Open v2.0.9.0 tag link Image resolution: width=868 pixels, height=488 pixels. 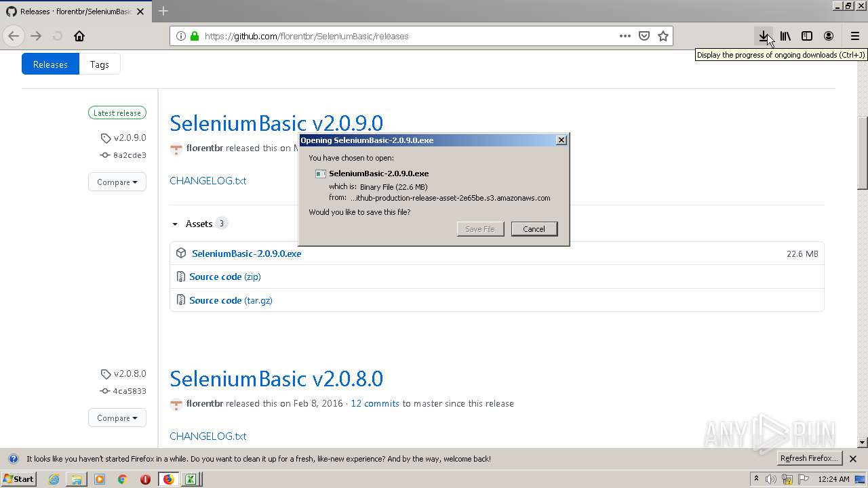pos(123,138)
